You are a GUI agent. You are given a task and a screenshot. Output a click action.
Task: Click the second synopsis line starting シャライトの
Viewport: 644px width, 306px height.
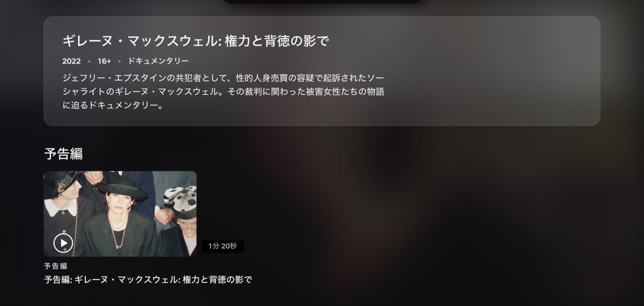[x=223, y=92]
